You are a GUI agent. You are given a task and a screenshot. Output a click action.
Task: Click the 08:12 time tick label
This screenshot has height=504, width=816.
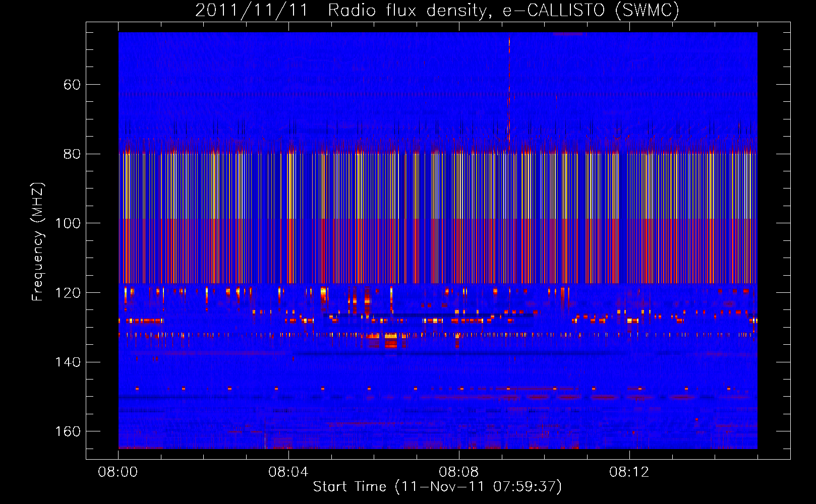point(629,472)
